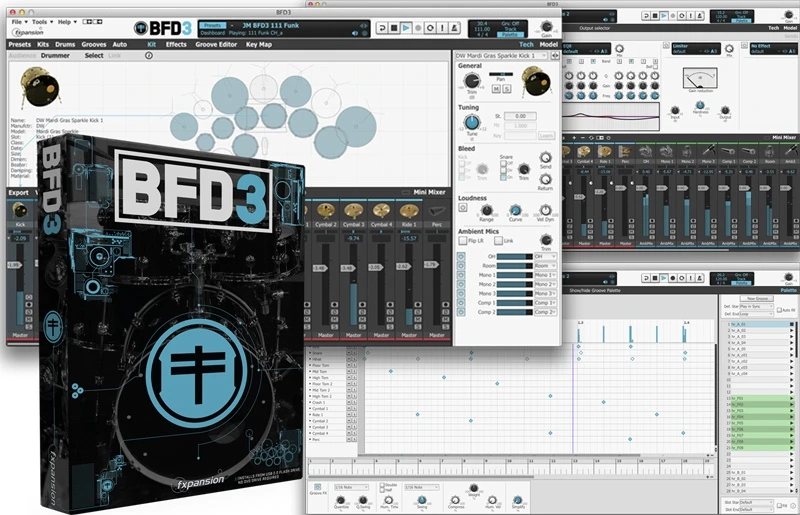Click the Export button in mixer
Viewport: 800px width, 515px height.
[18, 192]
